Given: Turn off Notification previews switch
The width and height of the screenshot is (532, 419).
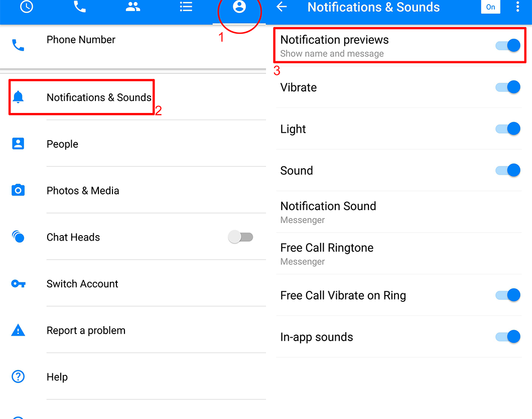Looking at the screenshot, I should 508,45.
